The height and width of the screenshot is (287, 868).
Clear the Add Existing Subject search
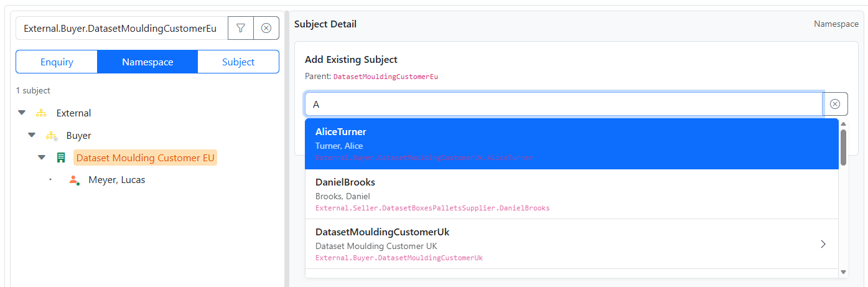tap(835, 104)
